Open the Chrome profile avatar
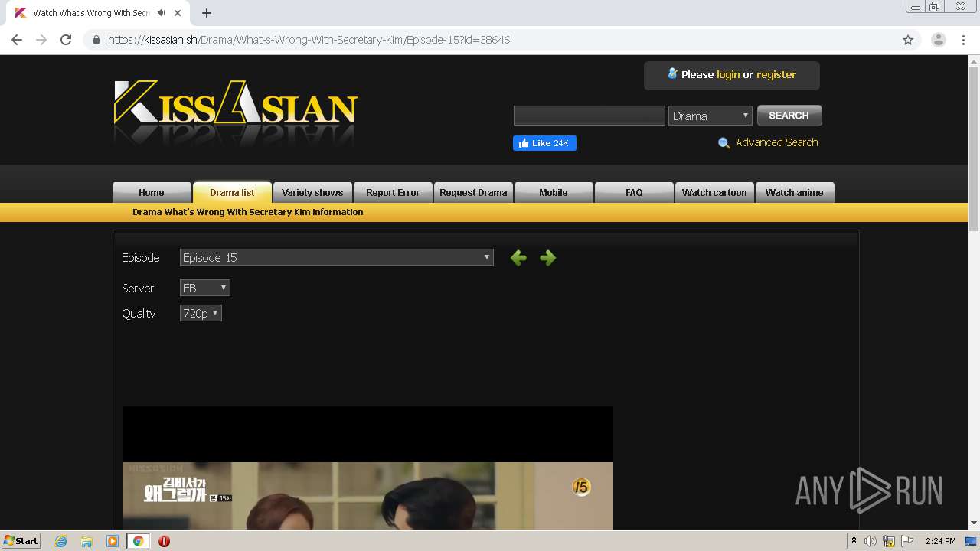Viewport: 980px width, 551px height. 938,40
